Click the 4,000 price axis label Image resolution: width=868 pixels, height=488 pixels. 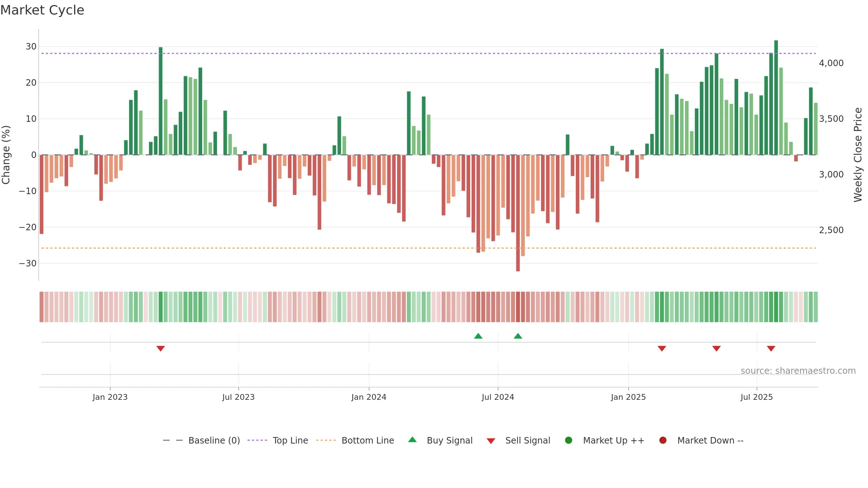tap(831, 63)
